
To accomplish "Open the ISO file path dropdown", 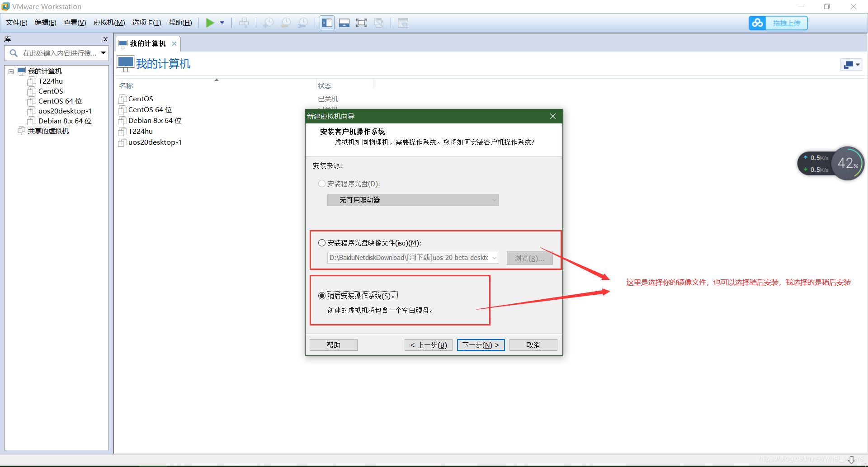I will click(494, 258).
